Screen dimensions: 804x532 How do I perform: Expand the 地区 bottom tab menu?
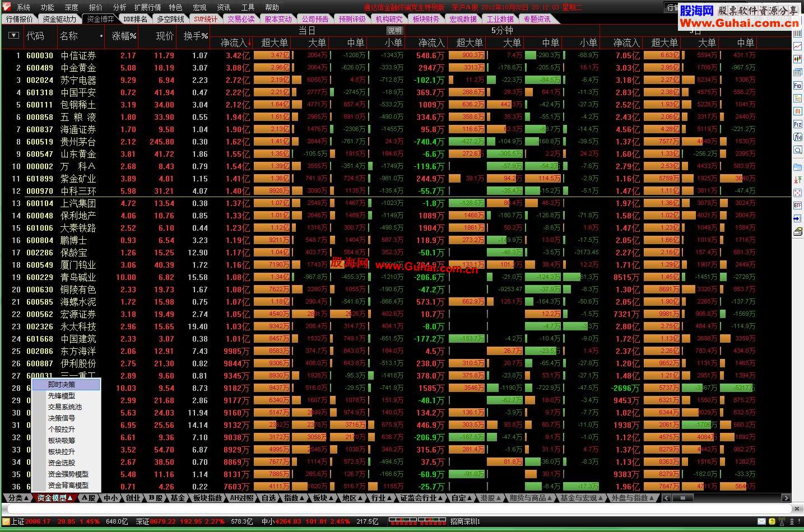click(x=353, y=498)
